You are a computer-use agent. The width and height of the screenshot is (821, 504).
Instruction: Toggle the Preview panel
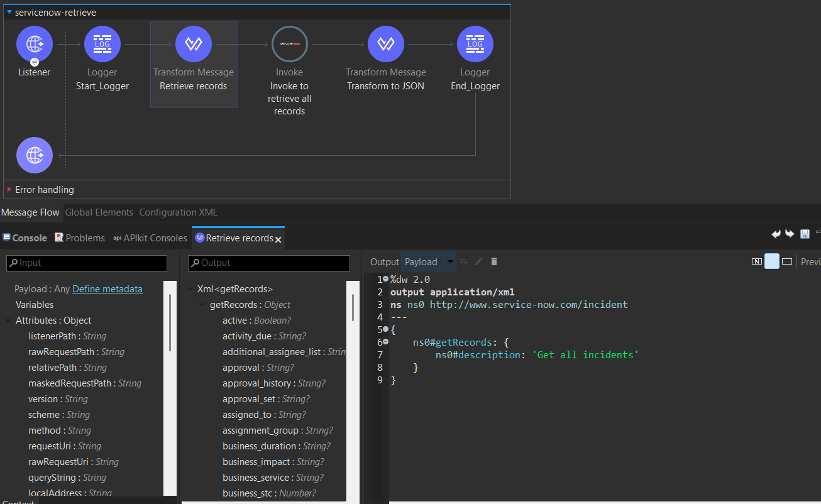tap(810, 262)
